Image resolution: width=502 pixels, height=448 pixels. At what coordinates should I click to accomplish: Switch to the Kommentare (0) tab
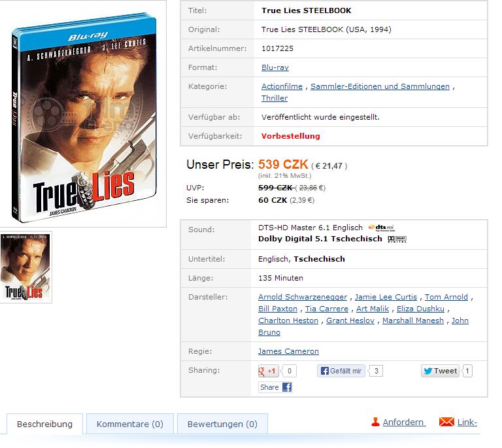[130, 424]
